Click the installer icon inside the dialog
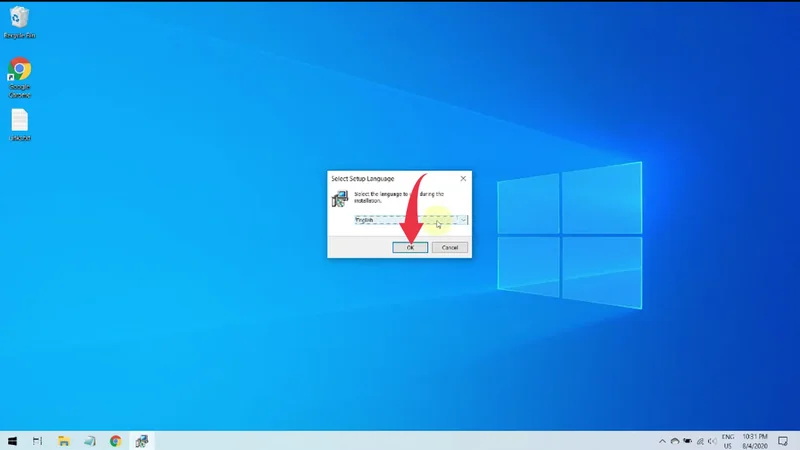The image size is (800, 450). [x=340, y=199]
